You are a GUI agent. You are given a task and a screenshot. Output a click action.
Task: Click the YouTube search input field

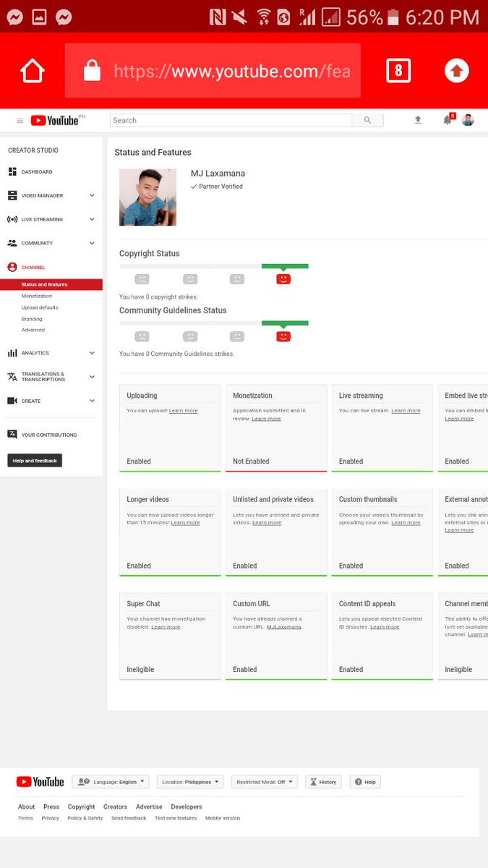click(x=231, y=121)
